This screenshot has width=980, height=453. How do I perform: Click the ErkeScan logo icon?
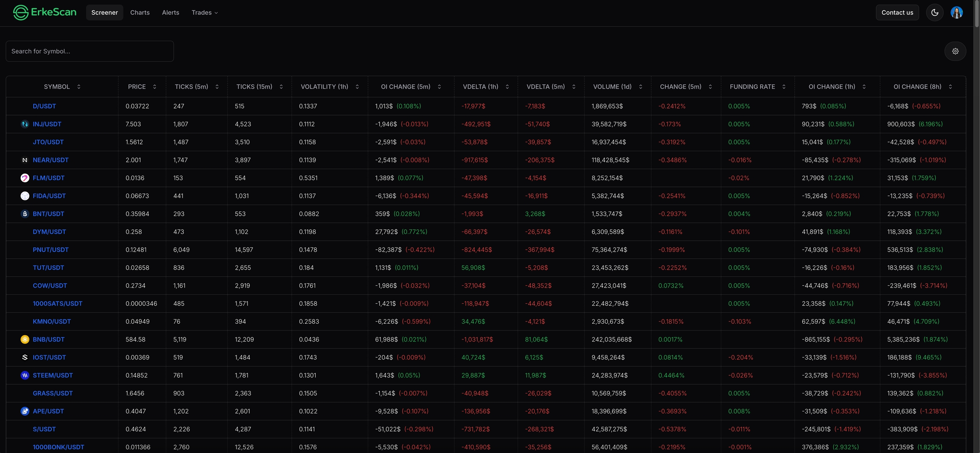20,13
